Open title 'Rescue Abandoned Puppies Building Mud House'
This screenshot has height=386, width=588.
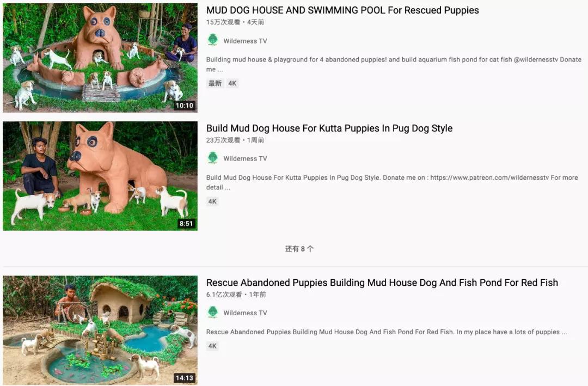pyautogui.click(x=382, y=283)
